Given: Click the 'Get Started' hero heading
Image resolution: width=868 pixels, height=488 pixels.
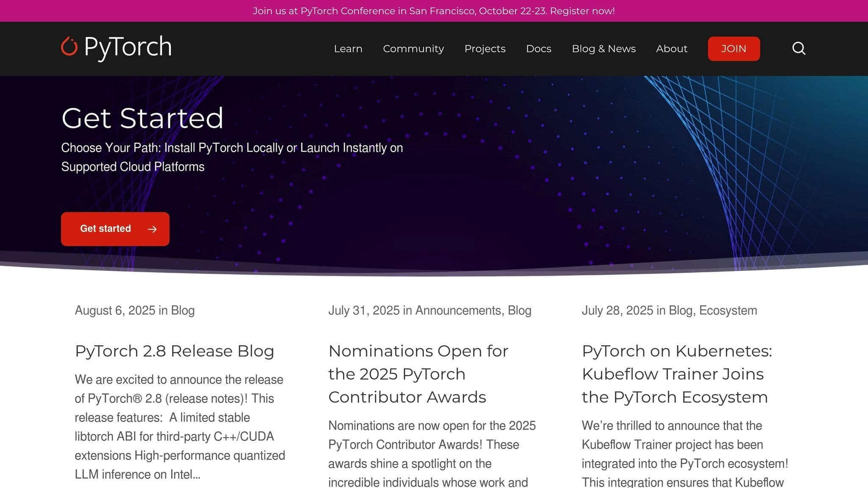Looking at the screenshot, I should (x=142, y=118).
